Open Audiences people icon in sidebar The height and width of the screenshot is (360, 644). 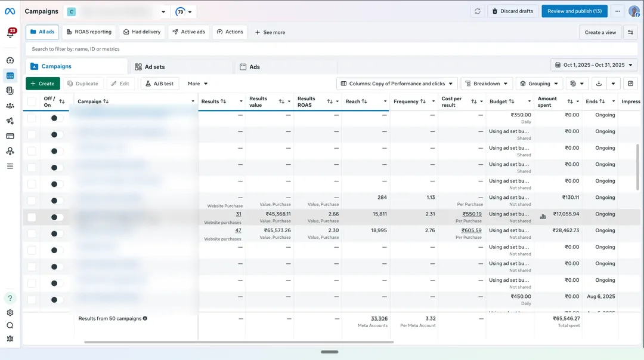pyautogui.click(x=10, y=106)
